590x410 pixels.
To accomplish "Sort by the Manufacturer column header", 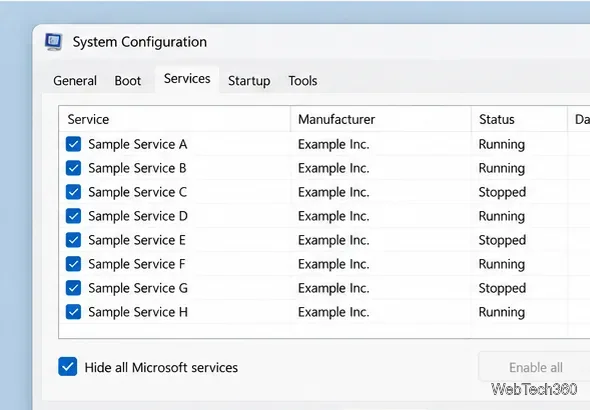I will tap(381, 119).
